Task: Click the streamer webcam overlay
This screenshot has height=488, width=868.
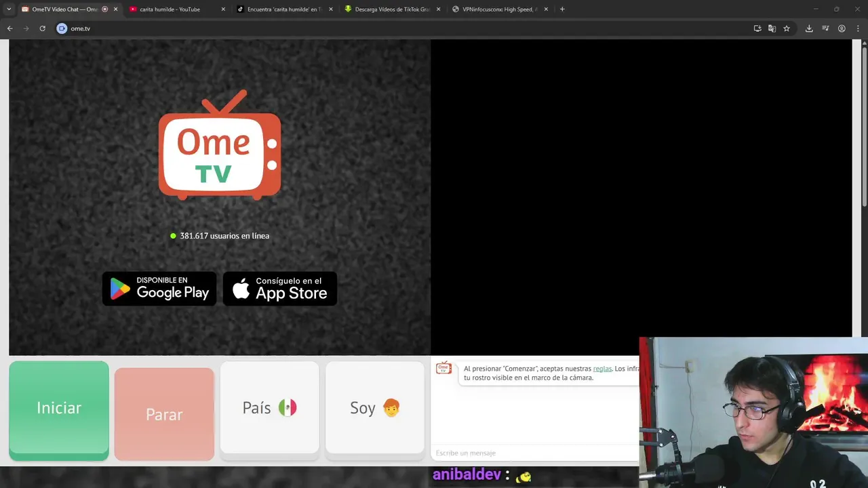Action: (x=753, y=412)
